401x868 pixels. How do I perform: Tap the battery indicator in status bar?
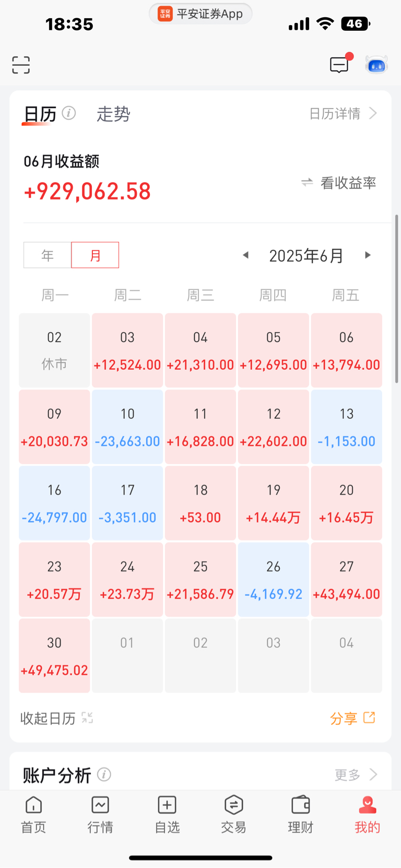tap(355, 24)
